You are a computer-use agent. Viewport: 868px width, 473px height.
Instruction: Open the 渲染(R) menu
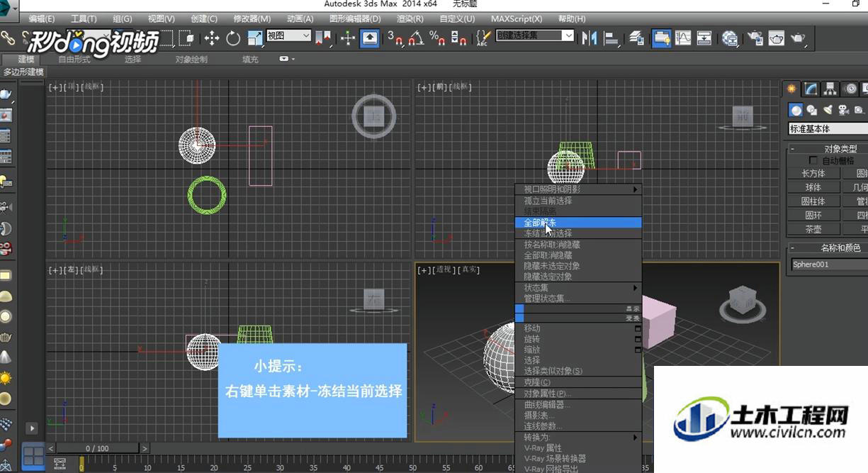click(410, 19)
